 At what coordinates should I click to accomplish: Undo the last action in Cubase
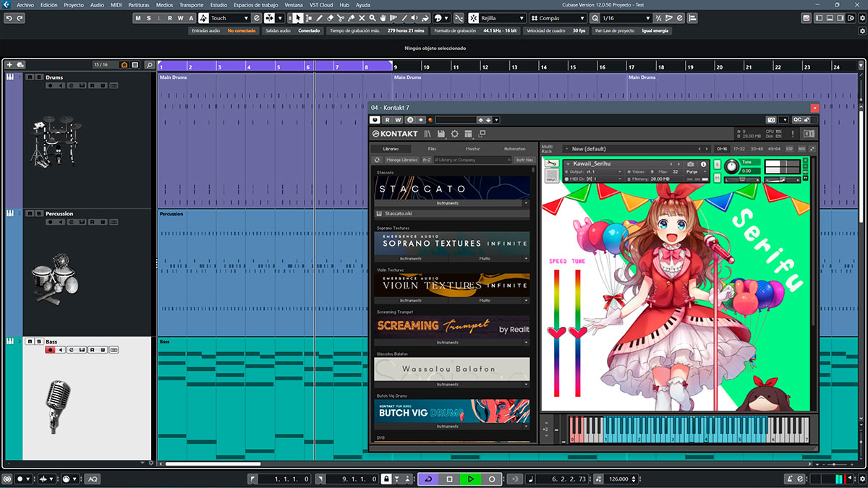pos(10,18)
